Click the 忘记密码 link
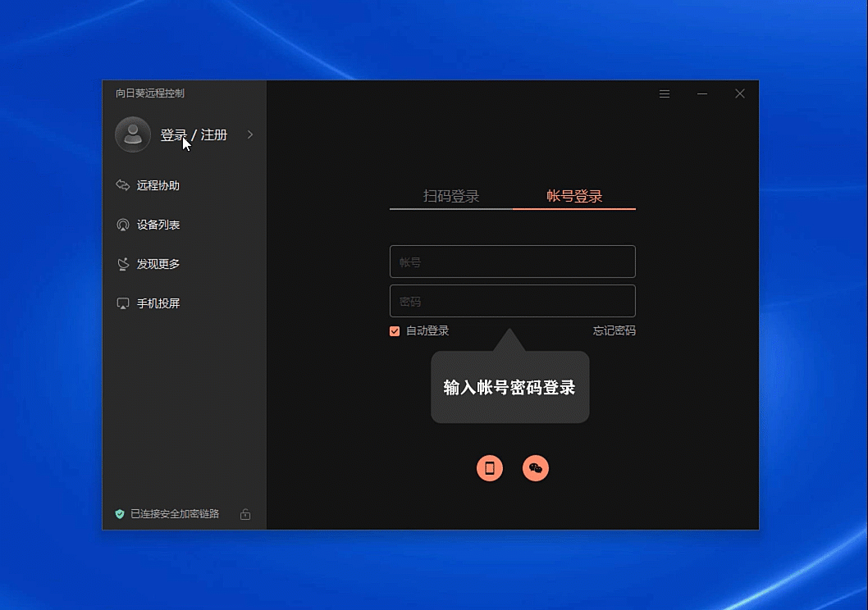The width and height of the screenshot is (868, 610). [614, 331]
